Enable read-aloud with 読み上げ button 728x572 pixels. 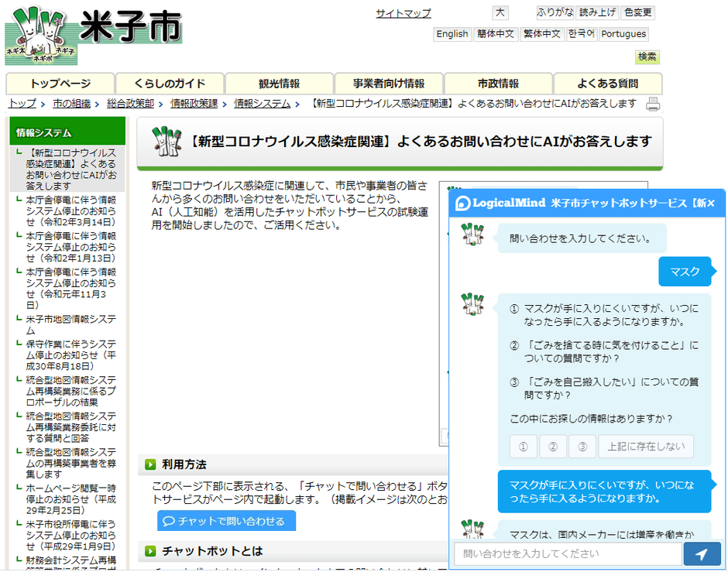[598, 12]
